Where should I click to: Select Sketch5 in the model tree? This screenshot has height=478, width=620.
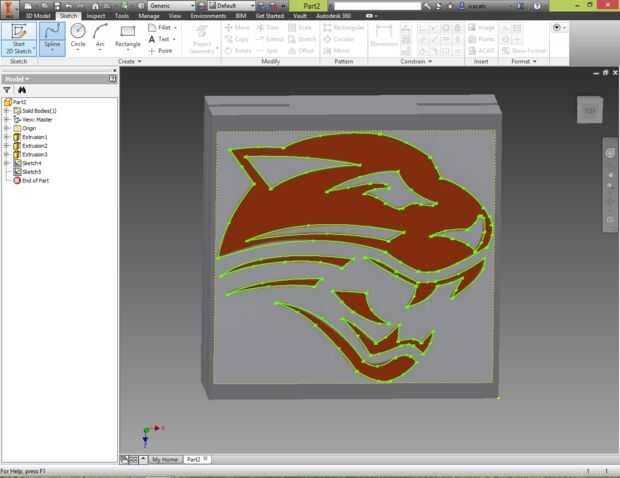27,172
